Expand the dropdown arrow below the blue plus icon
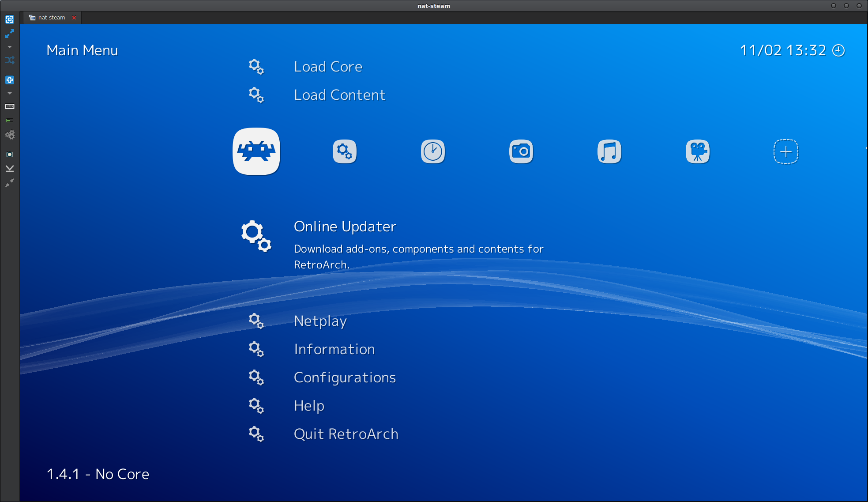Screen dimensions: 868x502 10,93
